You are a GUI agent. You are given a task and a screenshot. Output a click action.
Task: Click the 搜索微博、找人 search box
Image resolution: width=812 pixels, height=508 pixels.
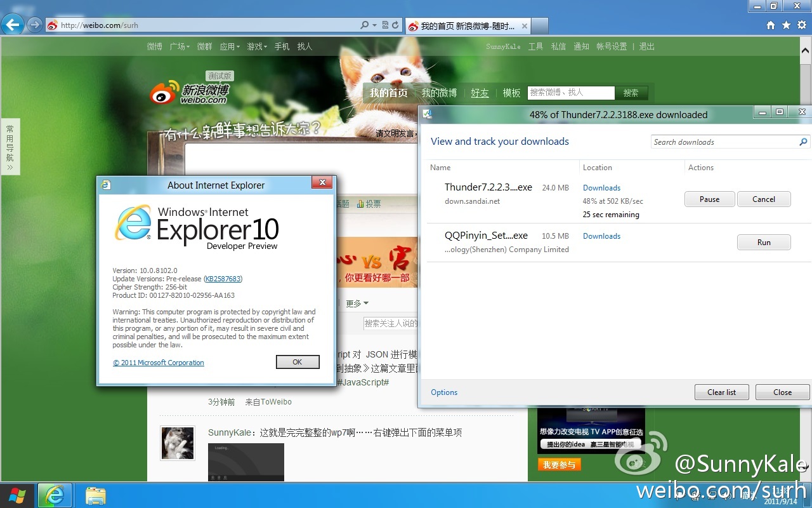pos(571,93)
